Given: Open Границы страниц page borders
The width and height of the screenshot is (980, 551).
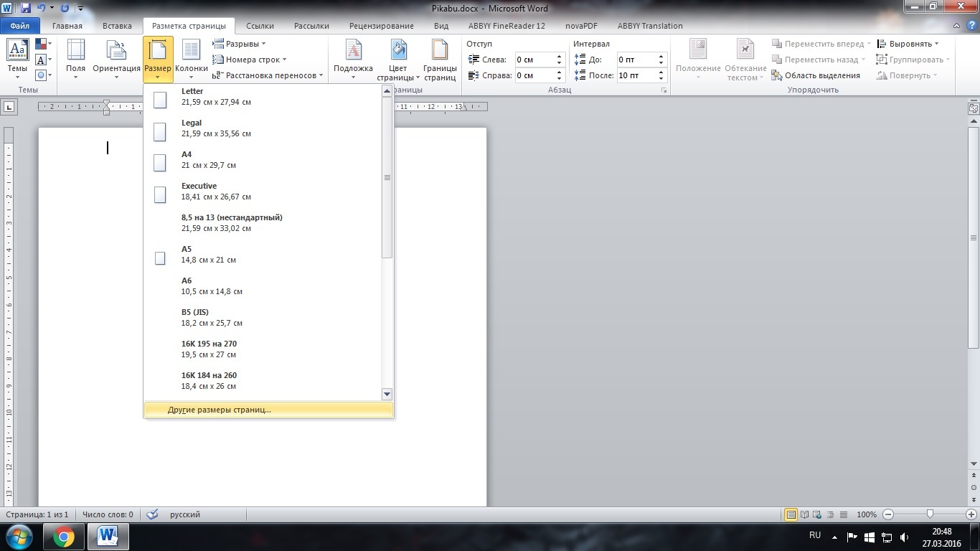Looking at the screenshot, I should click(x=439, y=52).
